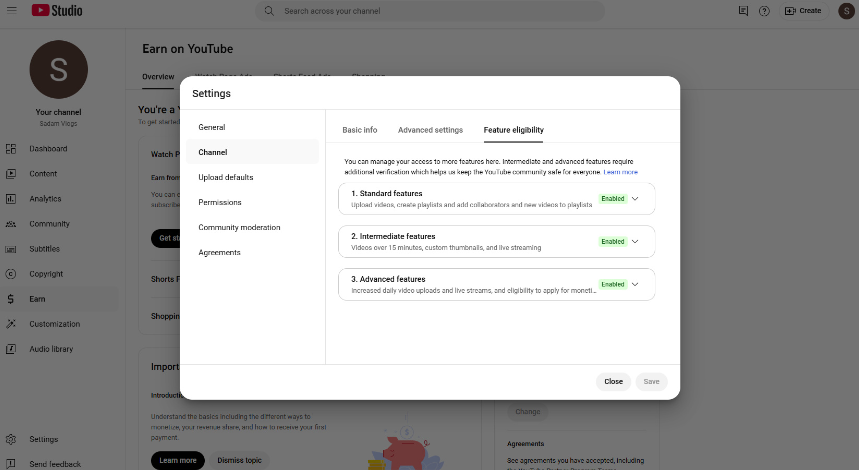Click the Dashboard label in sidebar
Viewport: 859px width, 470px height.
pos(48,149)
